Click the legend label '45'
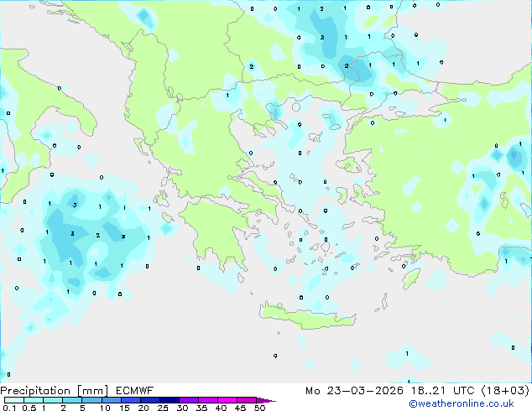Screen dimensions: 532x411 tap(240, 408)
